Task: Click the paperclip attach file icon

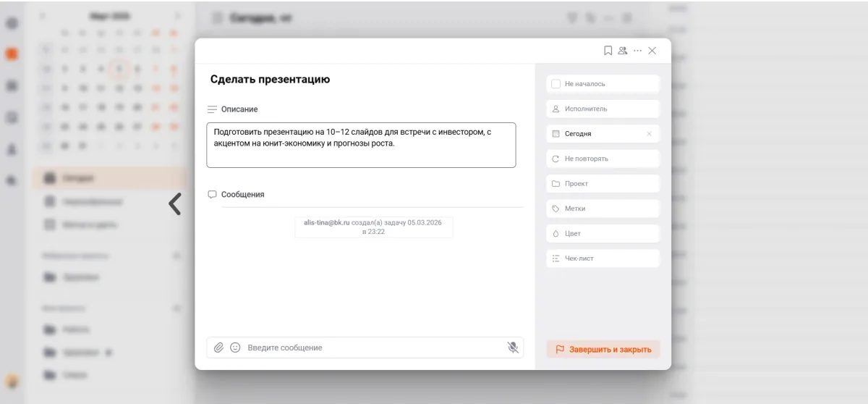Action: point(219,348)
